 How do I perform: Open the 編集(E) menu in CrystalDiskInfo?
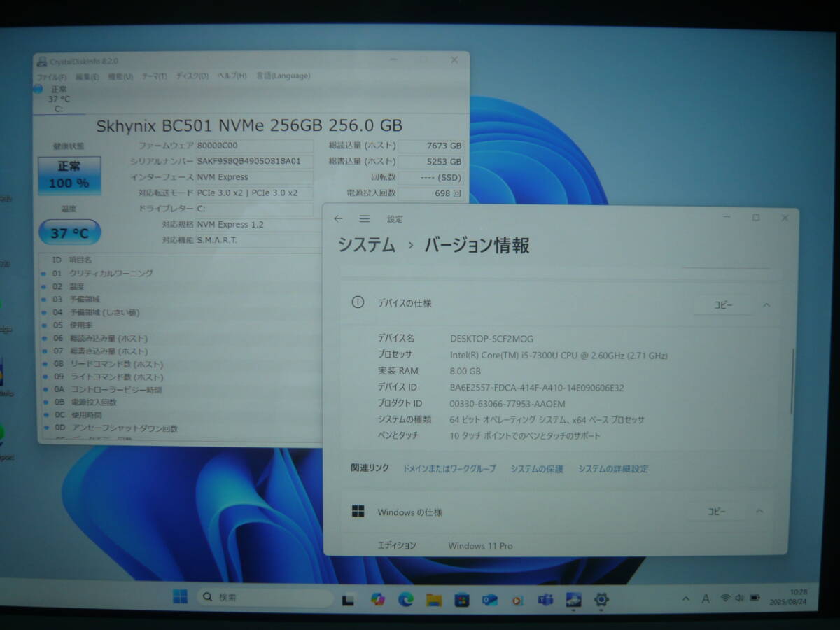[x=87, y=76]
